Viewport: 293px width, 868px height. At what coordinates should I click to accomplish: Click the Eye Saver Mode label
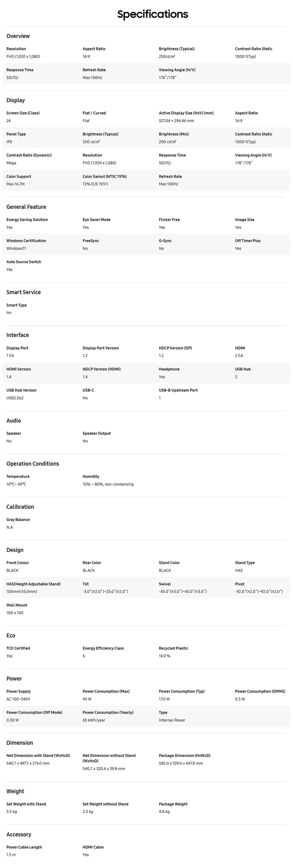(96, 220)
